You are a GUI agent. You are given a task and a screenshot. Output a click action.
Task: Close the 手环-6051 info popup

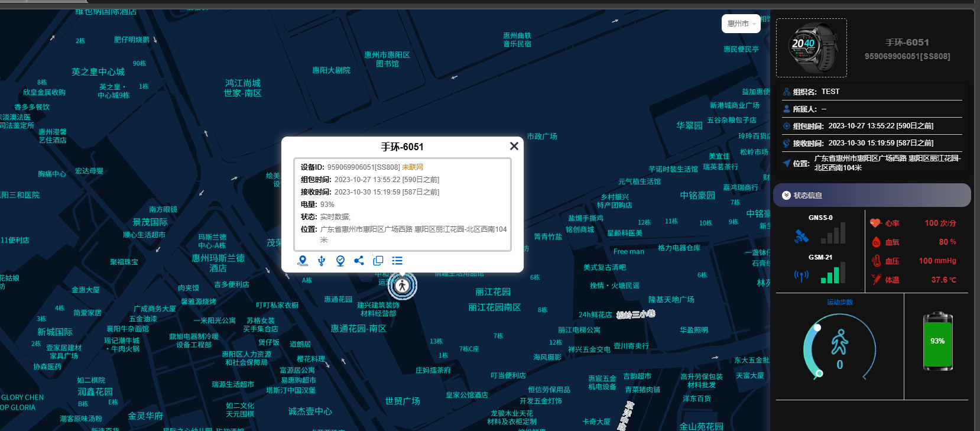tap(514, 146)
